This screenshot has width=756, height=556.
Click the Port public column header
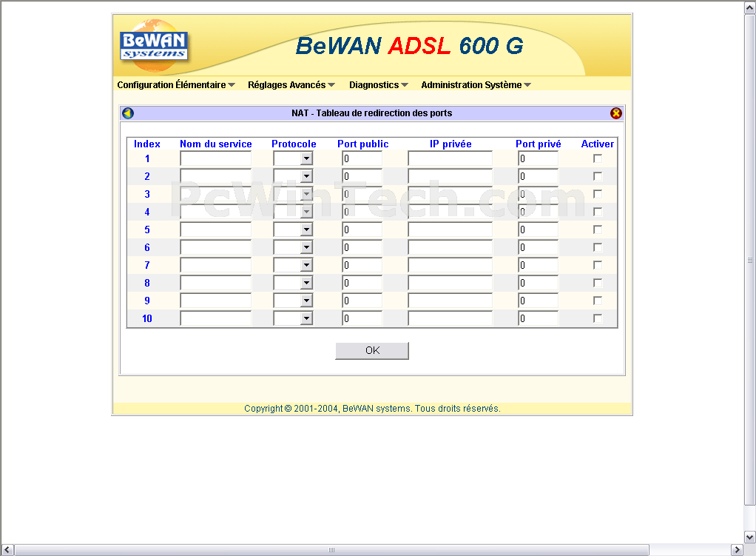coord(362,144)
